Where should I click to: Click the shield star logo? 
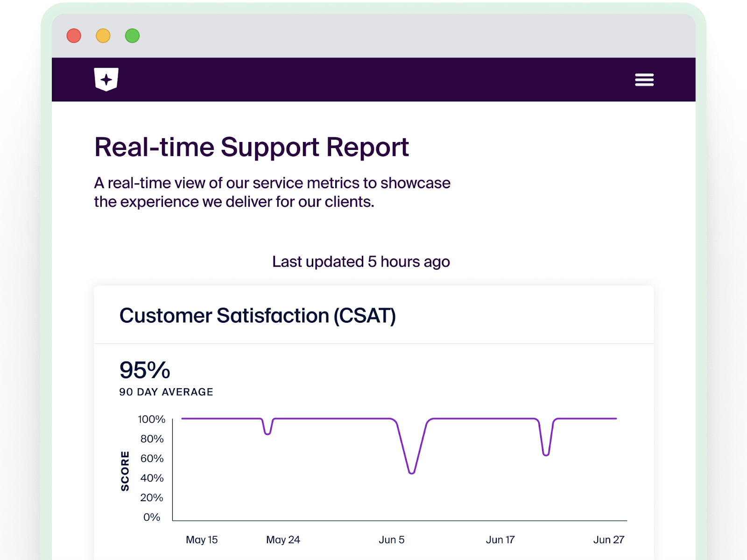tap(106, 79)
